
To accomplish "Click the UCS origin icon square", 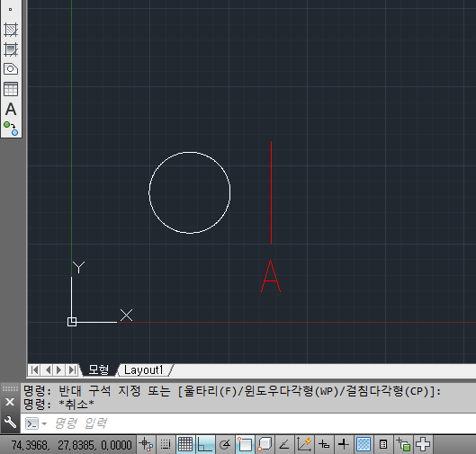I will (72, 322).
